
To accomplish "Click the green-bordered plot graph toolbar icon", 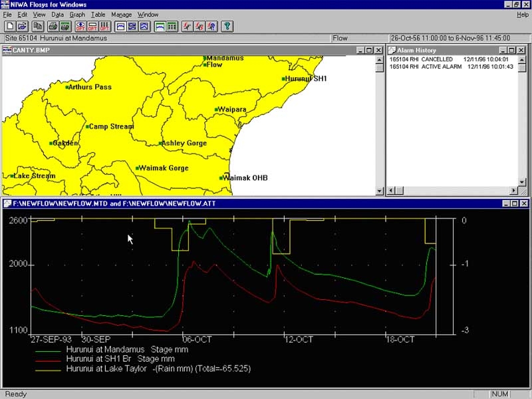I will coord(160,27).
